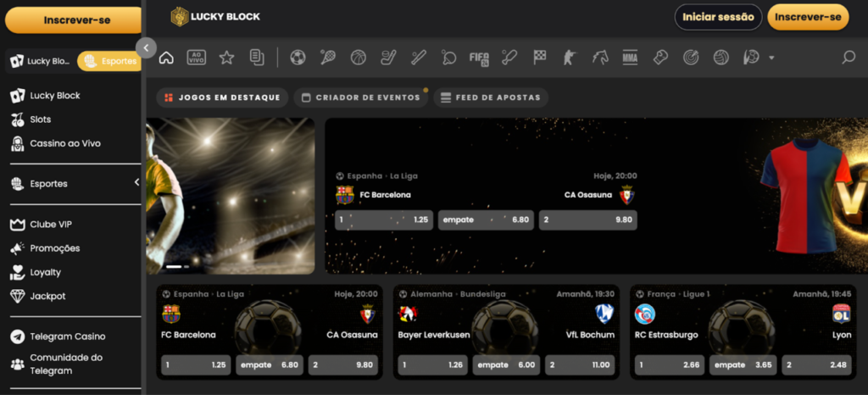
Task: Pick odds 9.80 on the Barcelona match card
Action: click(342, 365)
